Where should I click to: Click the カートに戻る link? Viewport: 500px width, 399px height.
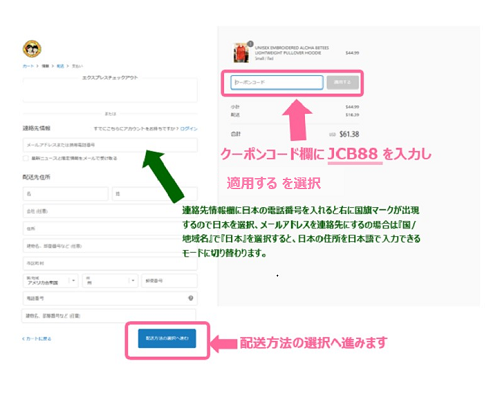pos(37,339)
